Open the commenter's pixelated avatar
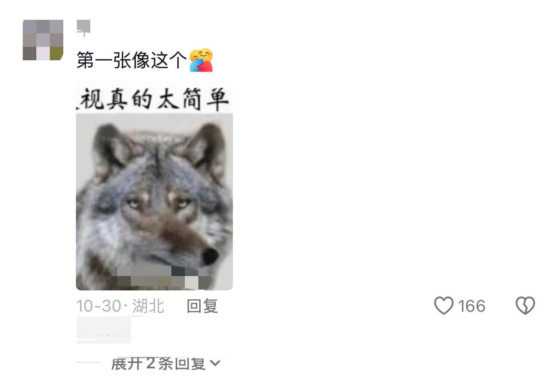Image resolution: width=557 pixels, height=392 pixels. (43, 40)
